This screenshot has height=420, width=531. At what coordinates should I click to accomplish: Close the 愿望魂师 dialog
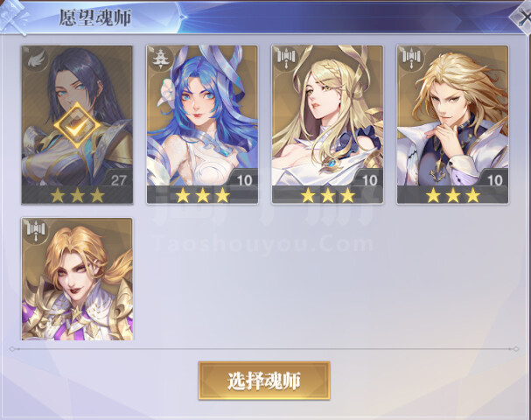coord(523,18)
